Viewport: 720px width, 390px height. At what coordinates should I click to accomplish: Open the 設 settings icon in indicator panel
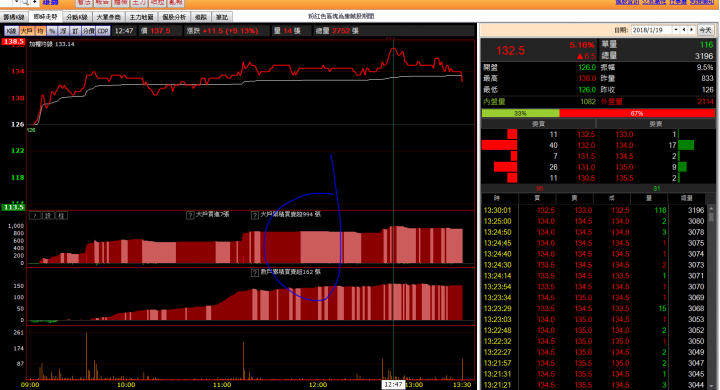(x=48, y=215)
